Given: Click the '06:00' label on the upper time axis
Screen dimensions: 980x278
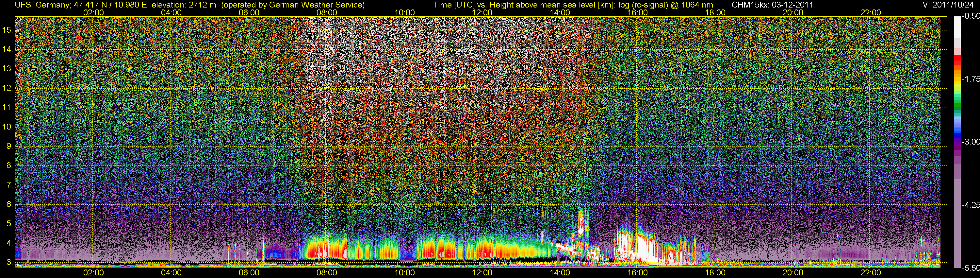Looking at the screenshot, I should pos(249,12).
